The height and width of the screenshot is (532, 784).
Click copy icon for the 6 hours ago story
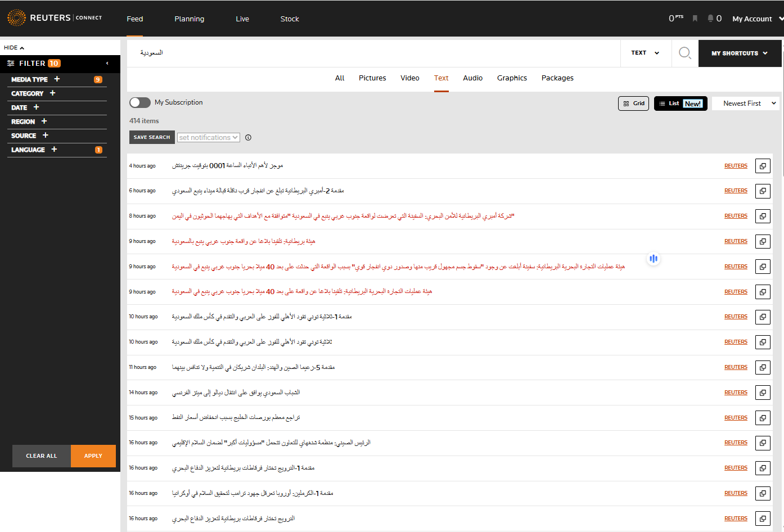pyautogui.click(x=763, y=191)
